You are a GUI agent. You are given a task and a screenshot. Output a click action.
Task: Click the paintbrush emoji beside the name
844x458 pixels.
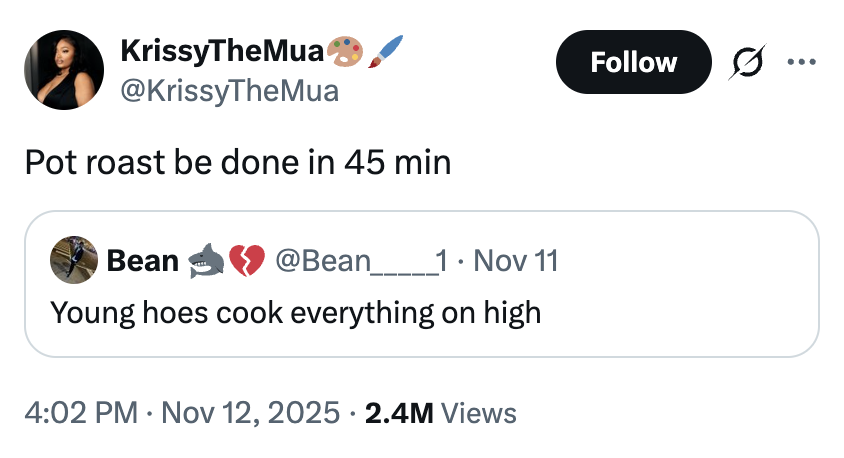click(386, 50)
